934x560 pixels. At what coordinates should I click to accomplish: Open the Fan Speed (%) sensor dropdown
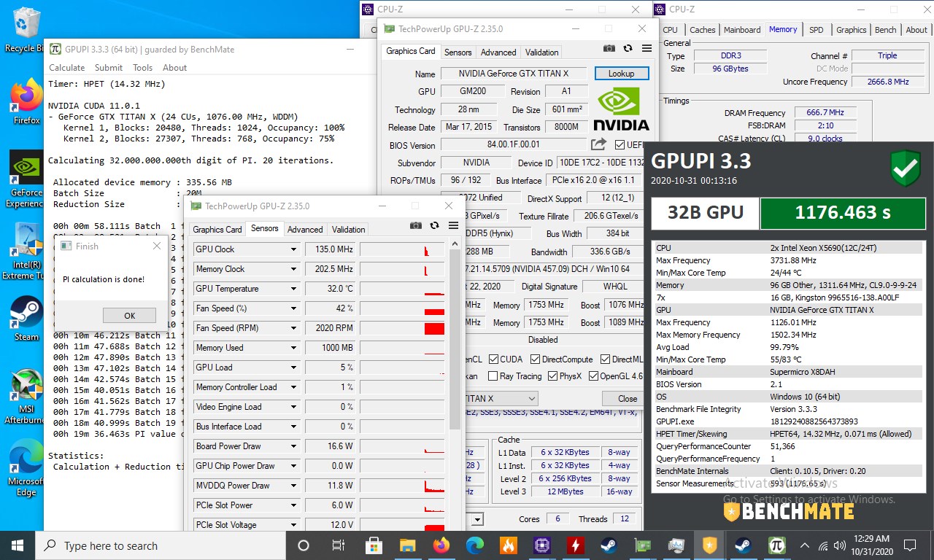(294, 308)
